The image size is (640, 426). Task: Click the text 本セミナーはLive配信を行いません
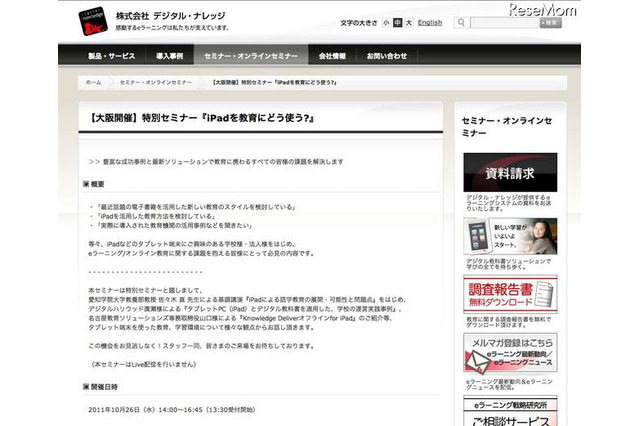click(144, 364)
